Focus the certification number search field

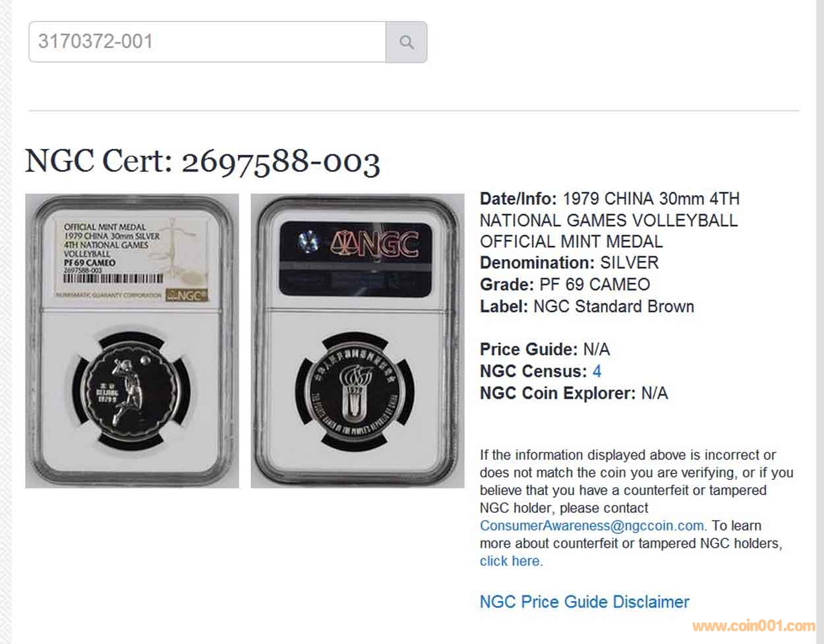[207, 42]
